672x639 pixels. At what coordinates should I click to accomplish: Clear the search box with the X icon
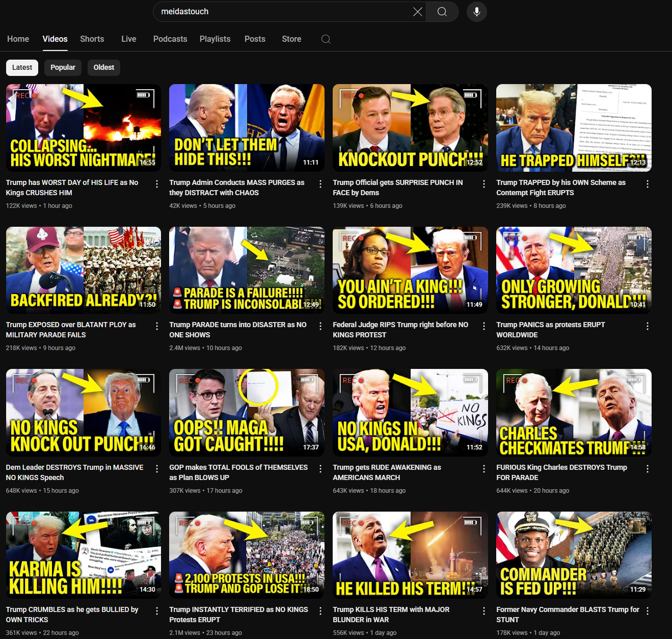[x=418, y=12]
